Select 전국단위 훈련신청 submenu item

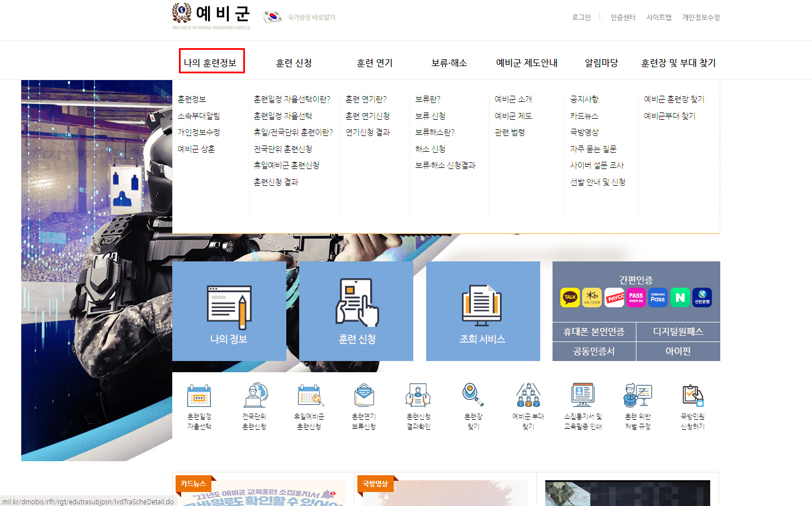[283, 149]
